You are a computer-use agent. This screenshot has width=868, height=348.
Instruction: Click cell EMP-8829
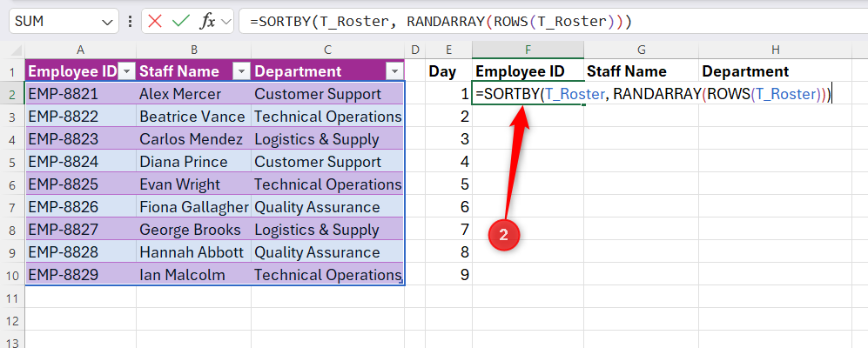(81, 275)
